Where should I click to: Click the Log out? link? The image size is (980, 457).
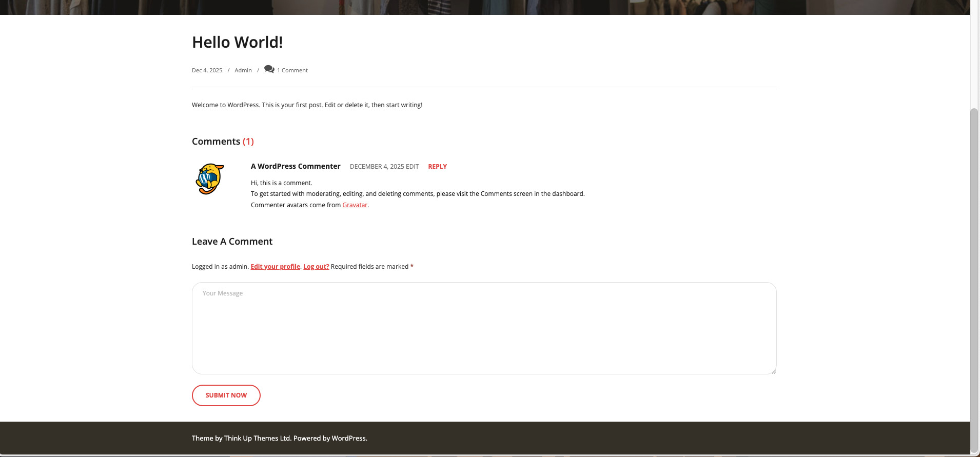pos(316,267)
